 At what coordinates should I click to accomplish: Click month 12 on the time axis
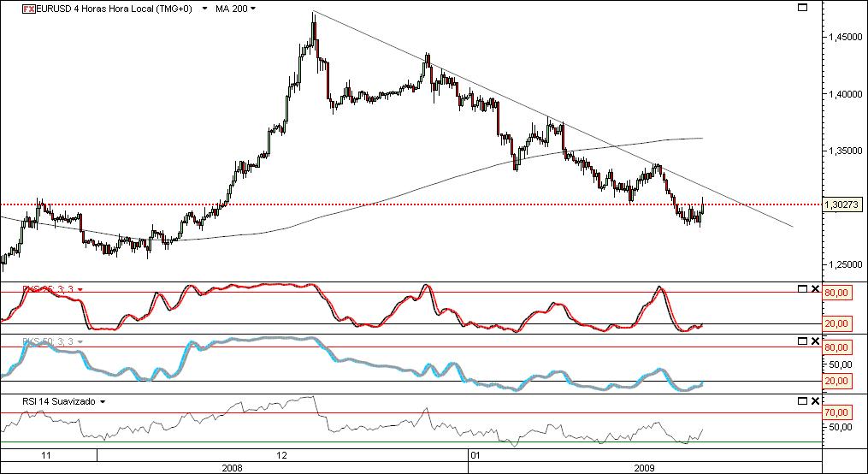click(x=281, y=455)
